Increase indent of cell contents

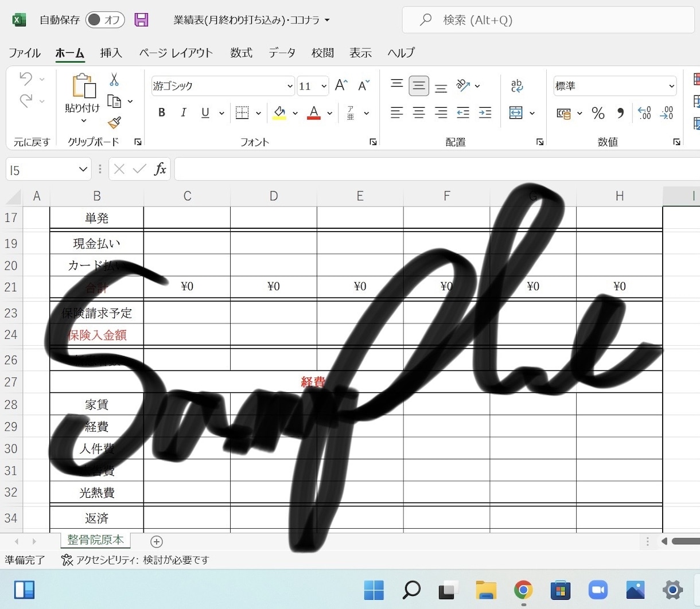pos(485,113)
